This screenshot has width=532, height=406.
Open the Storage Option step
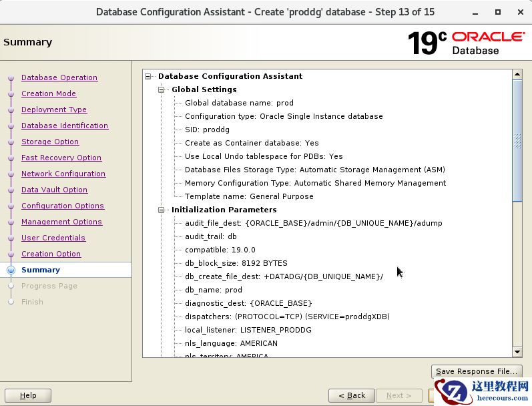click(50, 142)
